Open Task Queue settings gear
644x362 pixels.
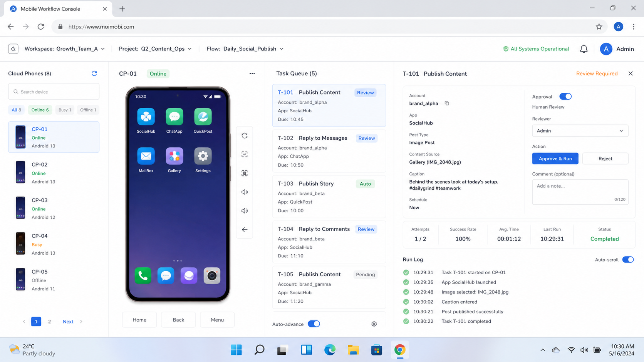tap(374, 324)
